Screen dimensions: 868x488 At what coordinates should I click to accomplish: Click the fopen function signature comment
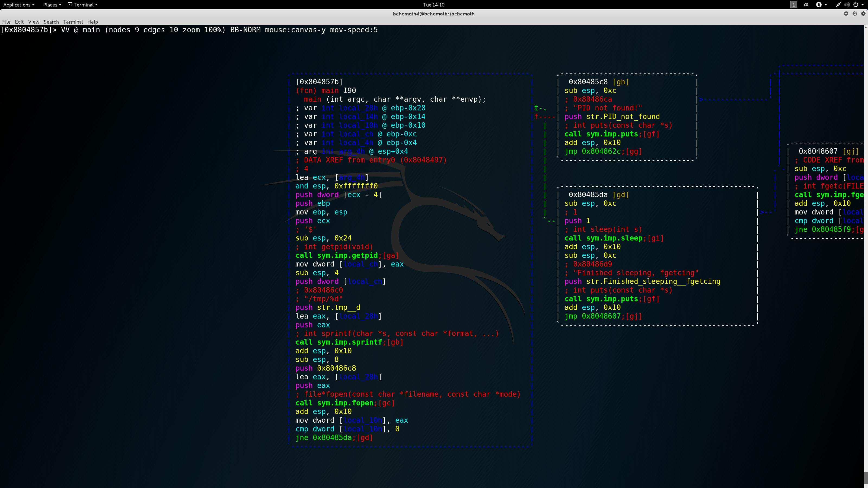click(408, 394)
